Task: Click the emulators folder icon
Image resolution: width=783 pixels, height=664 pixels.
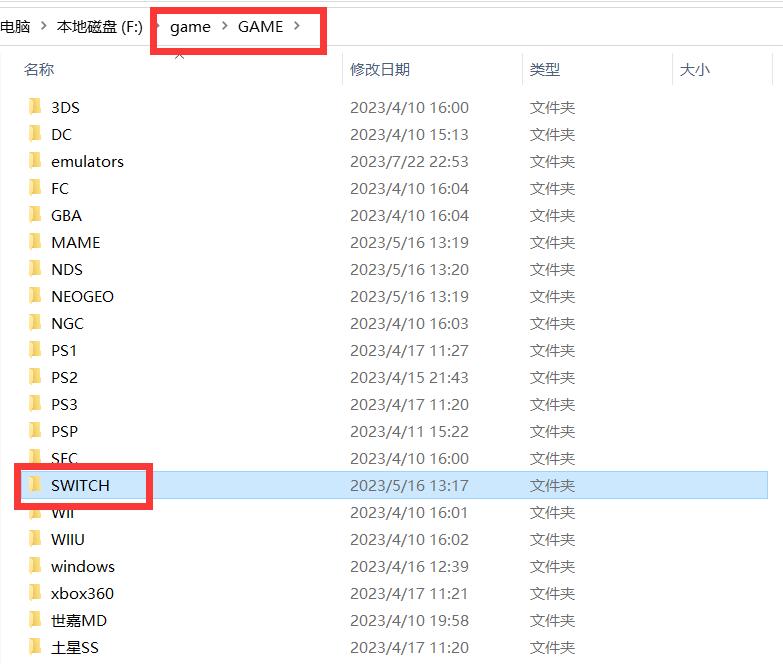Action: pos(35,160)
